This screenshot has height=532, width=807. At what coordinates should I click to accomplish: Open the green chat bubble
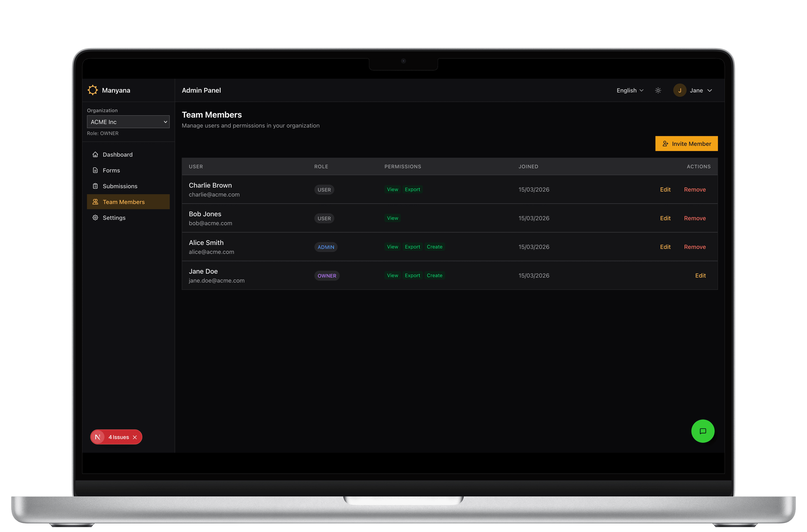pos(703,431)
